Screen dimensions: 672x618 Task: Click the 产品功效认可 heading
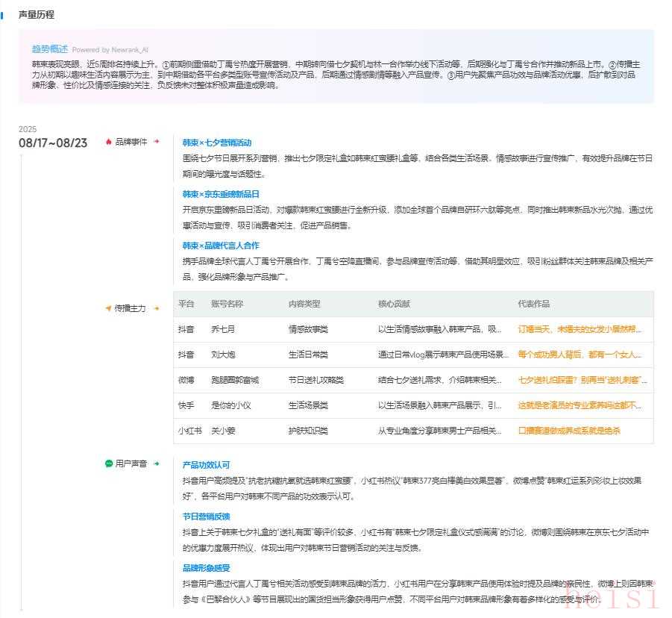click(x=207, y=465)
